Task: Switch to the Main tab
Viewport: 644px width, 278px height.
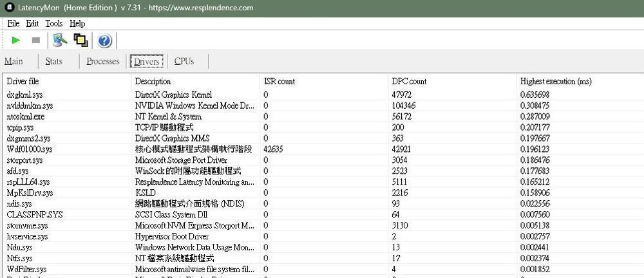Action: pos(14,61)
